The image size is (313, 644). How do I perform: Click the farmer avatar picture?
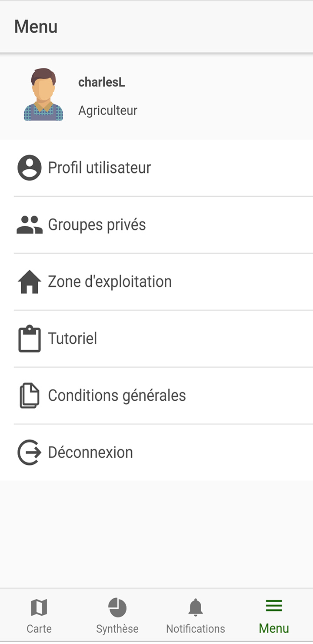pyautogui.click(x=43, y=94)
